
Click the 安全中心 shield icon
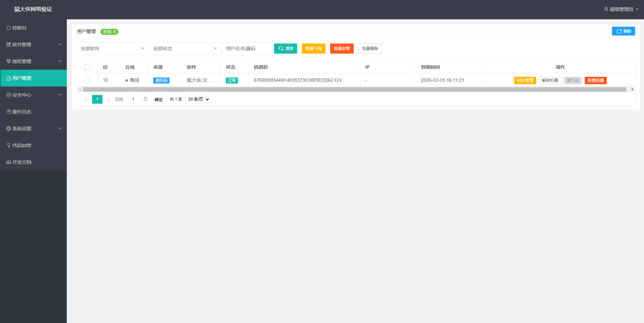point(9,95)
